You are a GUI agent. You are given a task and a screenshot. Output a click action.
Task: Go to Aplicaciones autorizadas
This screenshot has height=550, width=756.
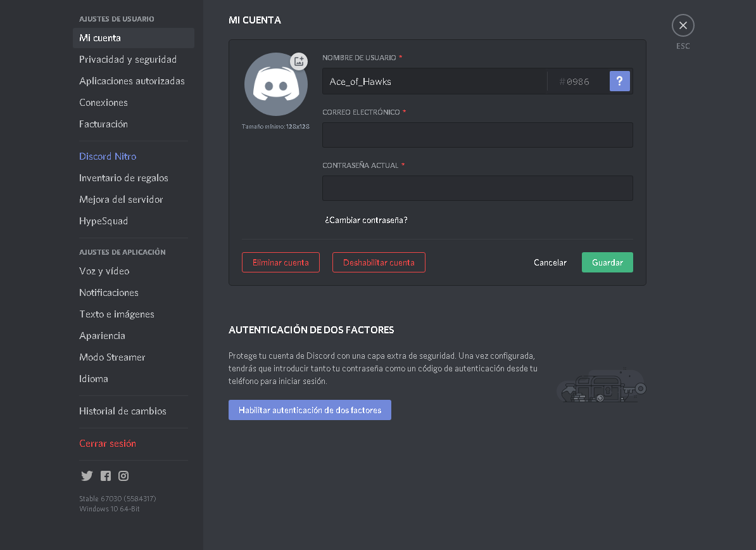coord(134,81)
